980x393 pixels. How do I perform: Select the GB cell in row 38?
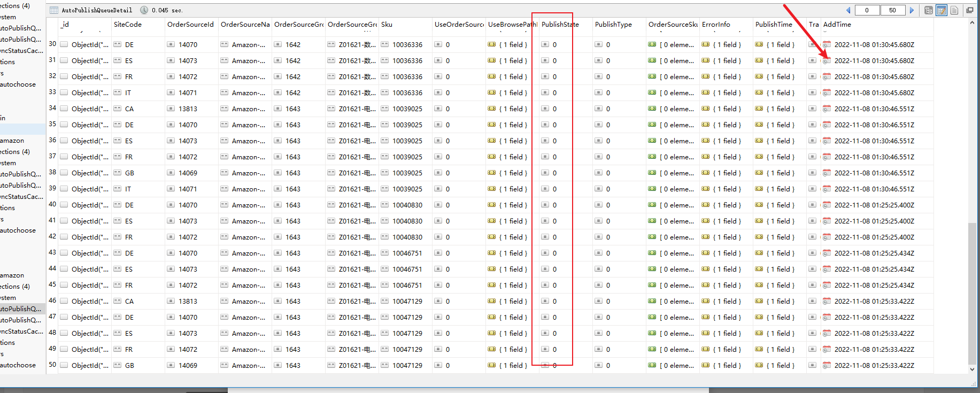click(x=138, y=173)
